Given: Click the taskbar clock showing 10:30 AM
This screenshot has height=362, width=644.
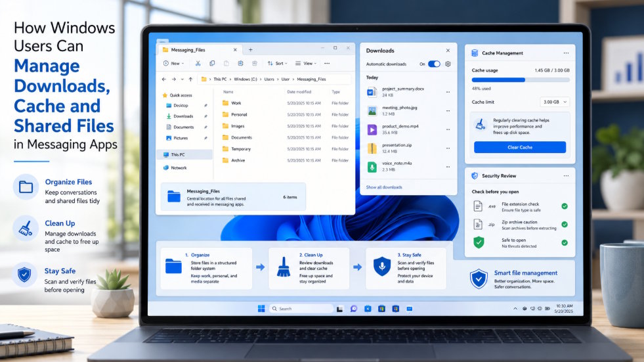Looking at the screenshot, I should pyautogui.click(x=563, y=309).
